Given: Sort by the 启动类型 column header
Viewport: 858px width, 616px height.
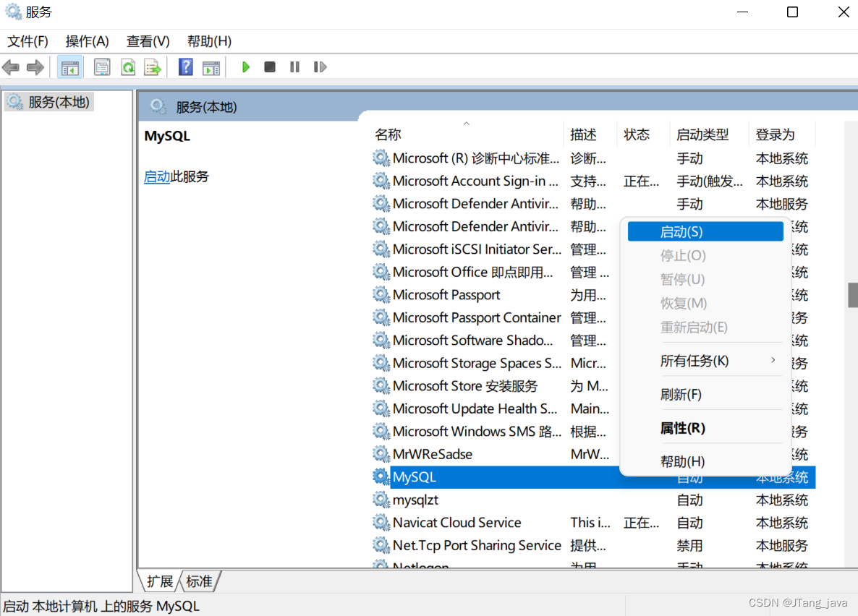Looking at the screenshot, I should point(709,134).
